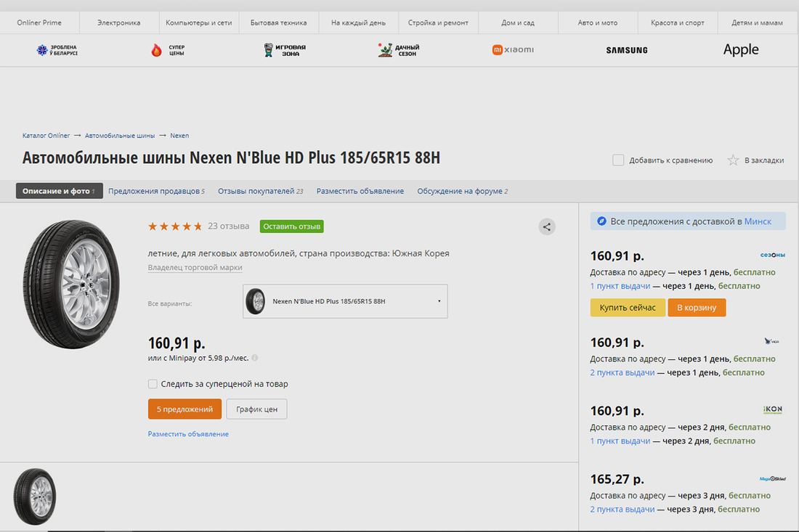The width and height of the screenshot is (799, 532).
Task: Follow the Nexen breadcrumb link
Action: click(x=179, y=136)
